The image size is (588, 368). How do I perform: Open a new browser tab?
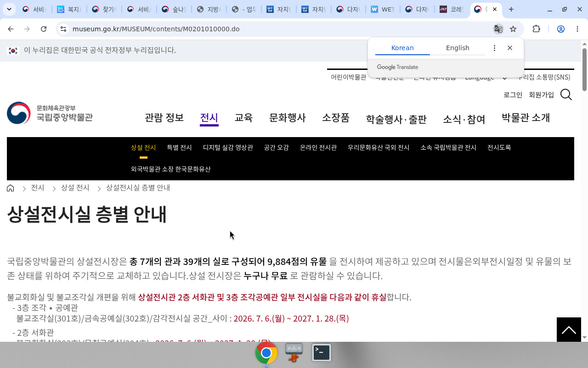tap(511, 9)
